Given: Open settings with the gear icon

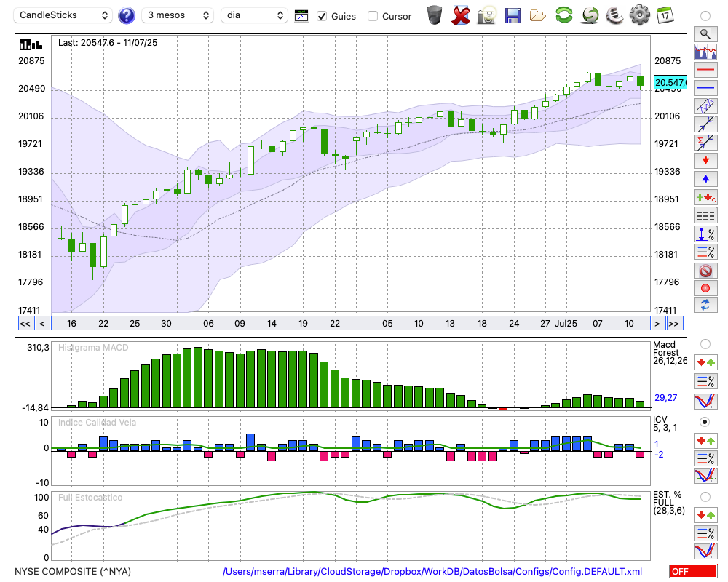Looking at the screenshot, I should (640, 15).
